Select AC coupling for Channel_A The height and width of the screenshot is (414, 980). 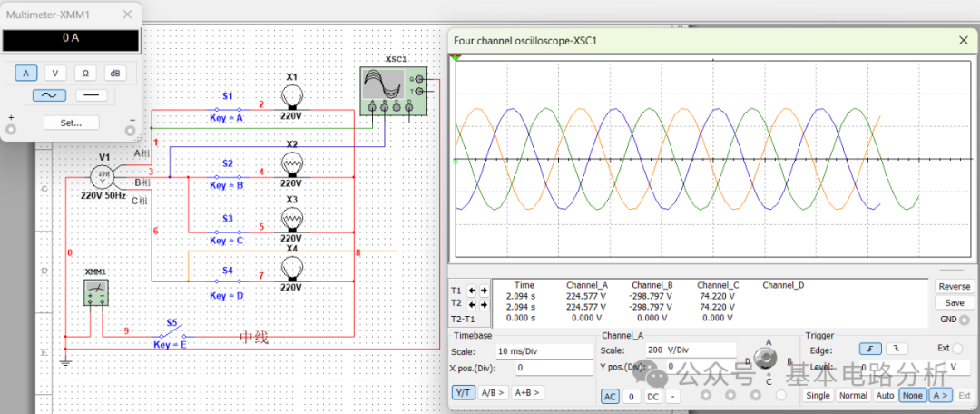click(x=612, y=397)
